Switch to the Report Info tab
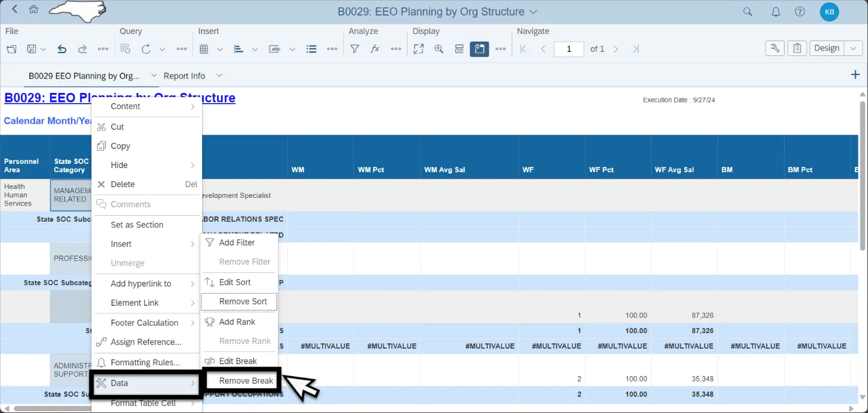Image resolution: width=868 pixels, height=413 pixels. point(184,76)
